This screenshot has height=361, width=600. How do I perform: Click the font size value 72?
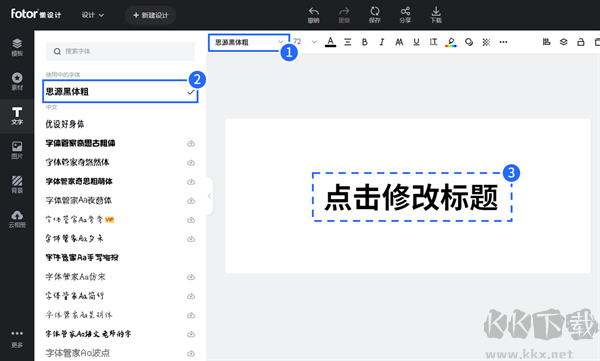click(x=297, y=42)
